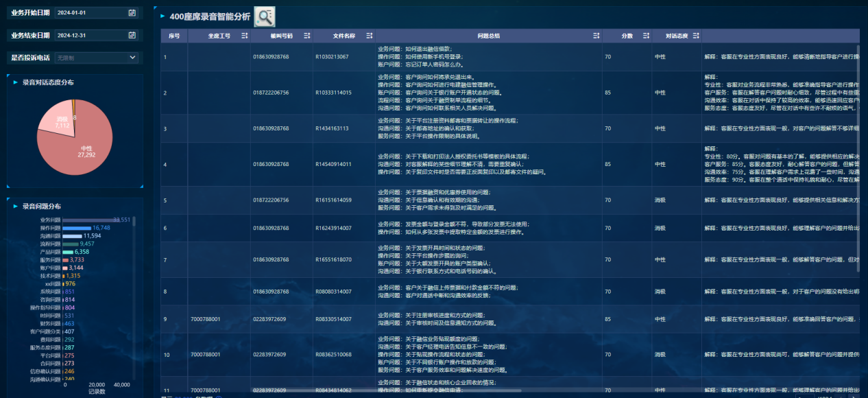The width and height of the screenshot is (868, 398).
Task: Collapse the 录音问题分布 panel arrow
Action: (x=14, y=206)
